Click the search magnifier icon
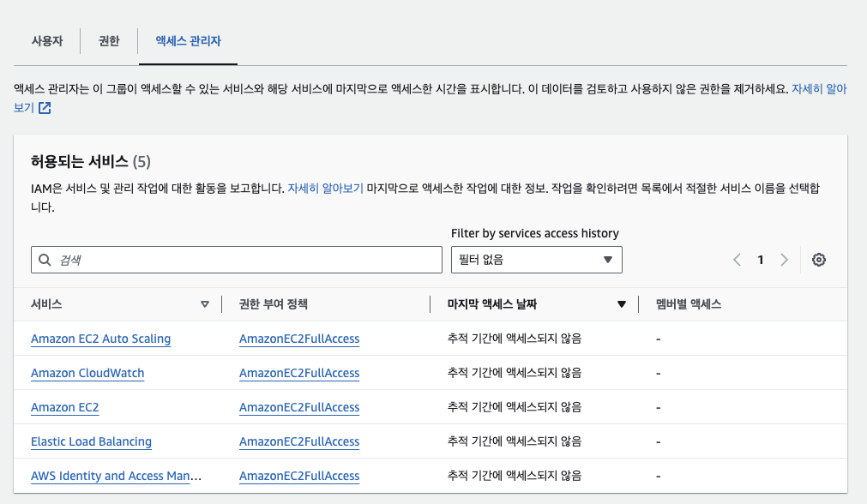867x504 pixels. pos(45,260)
